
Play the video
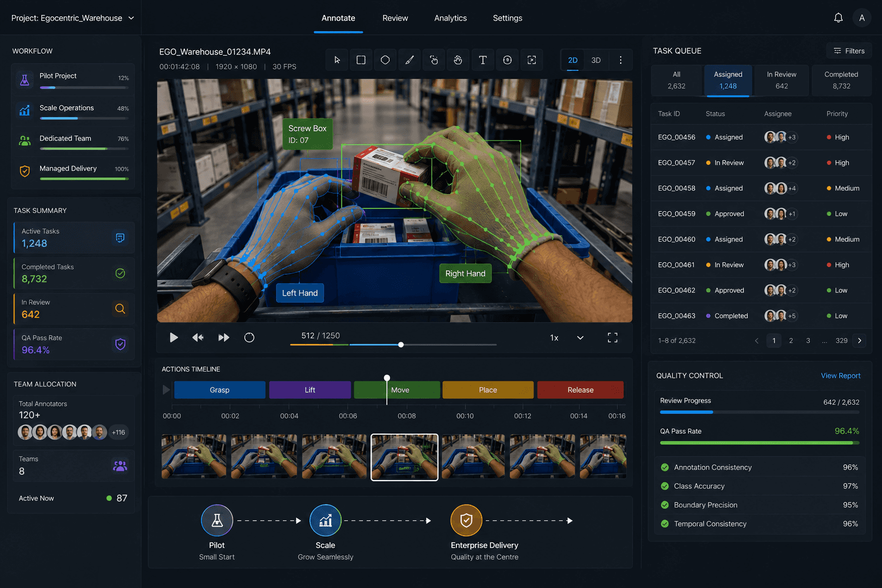[173, 338]
